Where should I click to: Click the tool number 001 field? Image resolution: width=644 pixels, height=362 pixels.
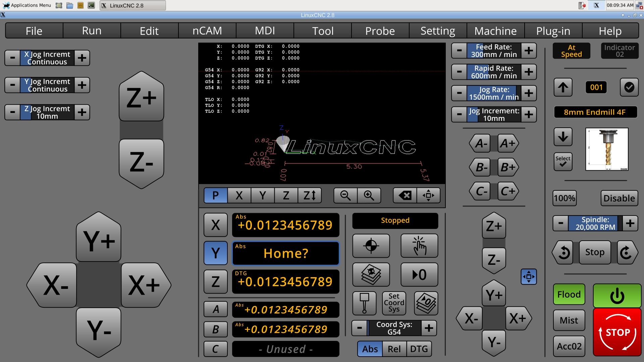(x=596, y=87)
